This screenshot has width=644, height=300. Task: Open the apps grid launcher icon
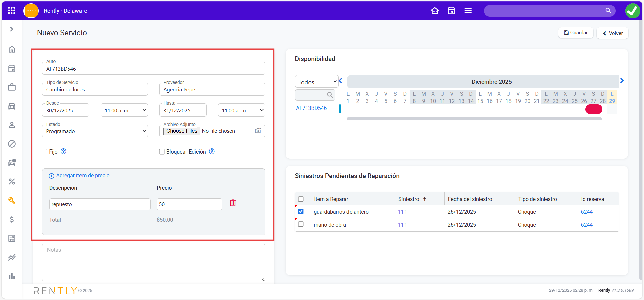[x=12, y=11]
